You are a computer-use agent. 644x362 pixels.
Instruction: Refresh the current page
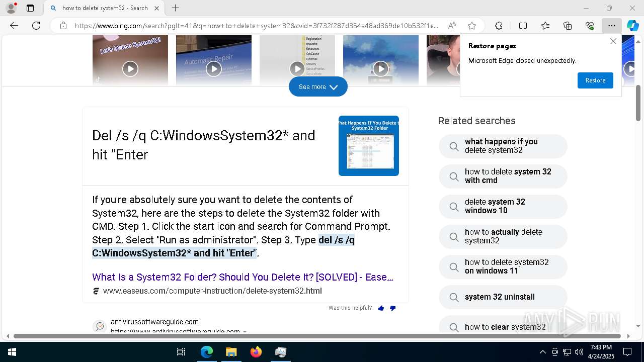pos(36,26)
